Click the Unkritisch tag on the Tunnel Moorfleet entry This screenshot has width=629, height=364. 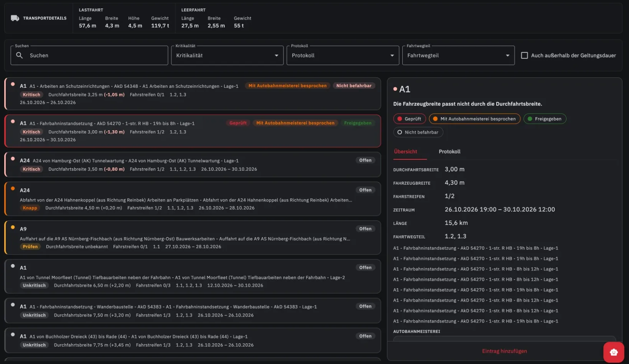tap(34, 285)
